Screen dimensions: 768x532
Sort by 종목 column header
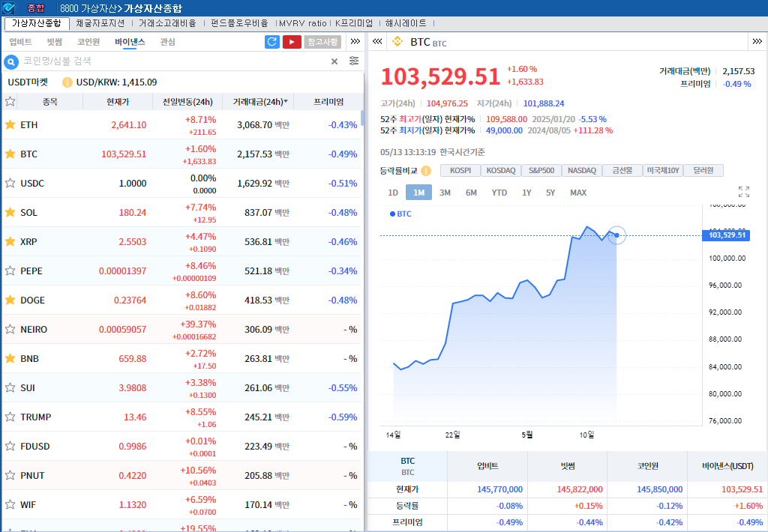tap(50, 102)
